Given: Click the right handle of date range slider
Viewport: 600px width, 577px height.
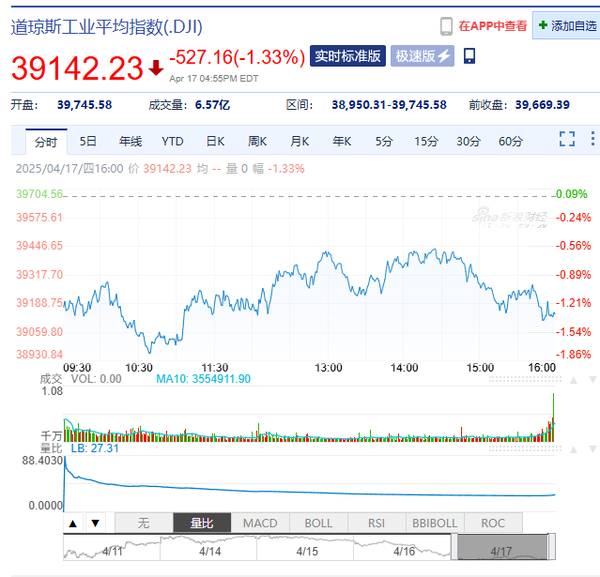Looking at the screenshot, I should pos(551,547).
